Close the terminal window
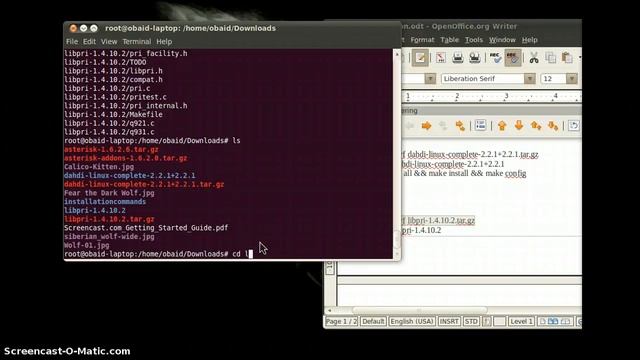This screenshot has height=360, width=640. point(73,28)
